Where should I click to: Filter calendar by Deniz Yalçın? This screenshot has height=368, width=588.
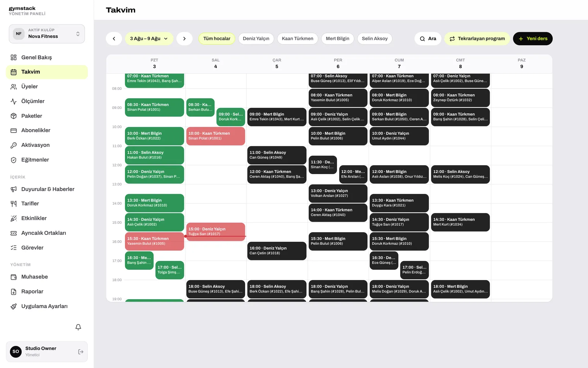(x=256, y=39)
